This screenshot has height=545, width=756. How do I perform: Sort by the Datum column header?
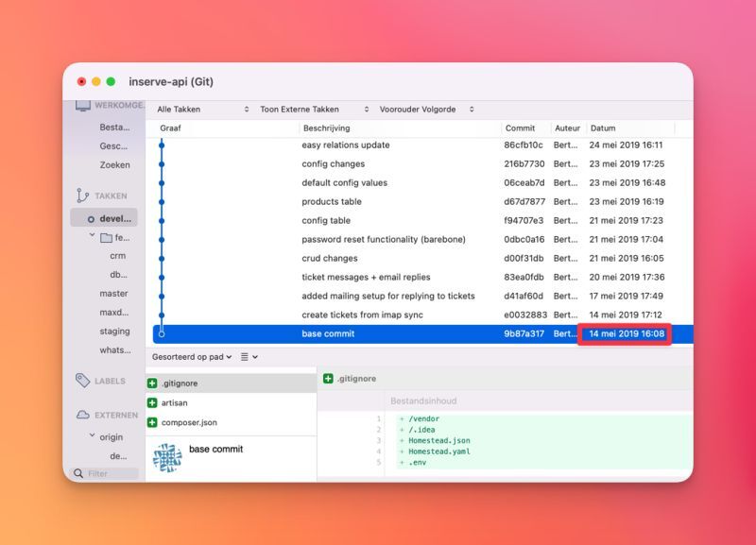coord(628,128)
